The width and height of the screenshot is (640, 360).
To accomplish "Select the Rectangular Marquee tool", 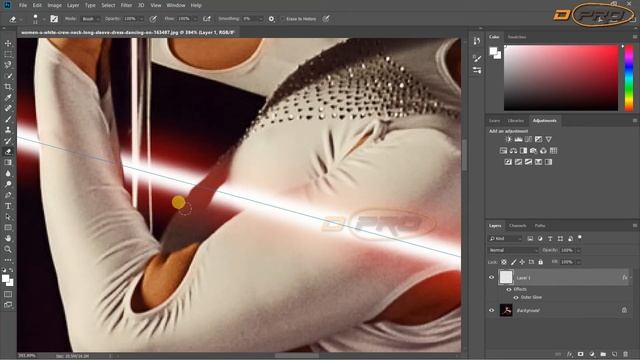I will coord(8,54).
